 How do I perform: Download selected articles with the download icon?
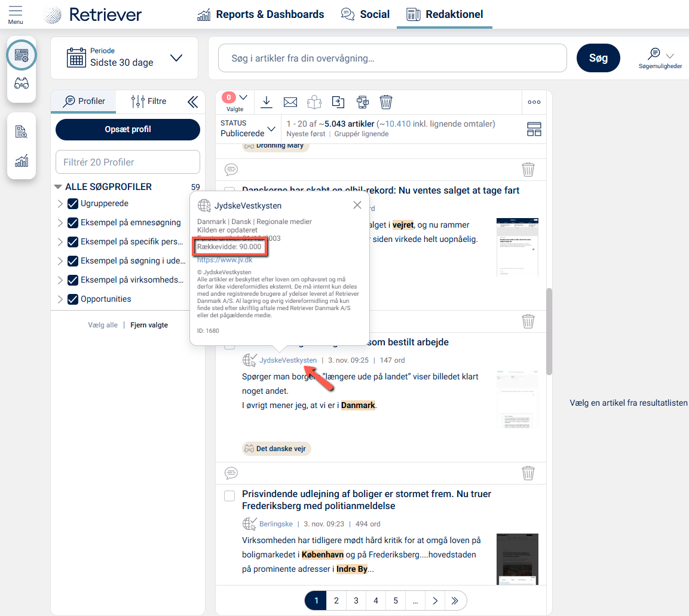pos(267,102)
